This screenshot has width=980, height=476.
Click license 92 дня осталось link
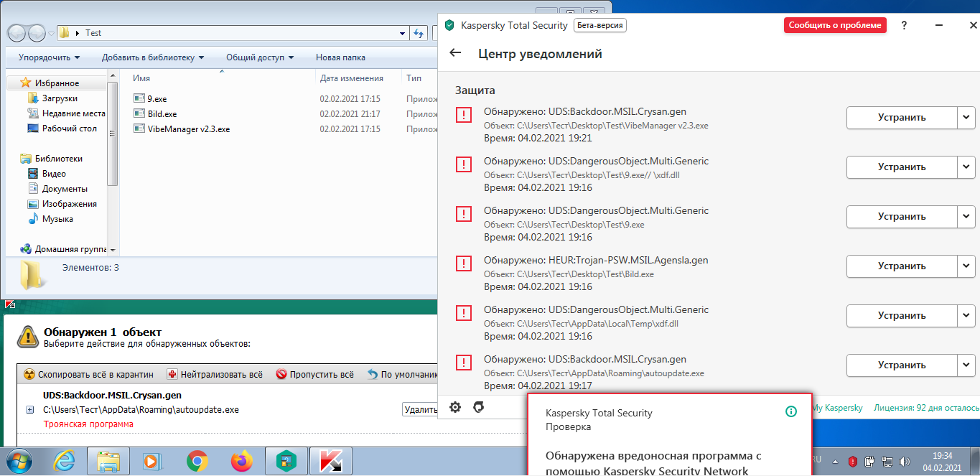[925, 408]
